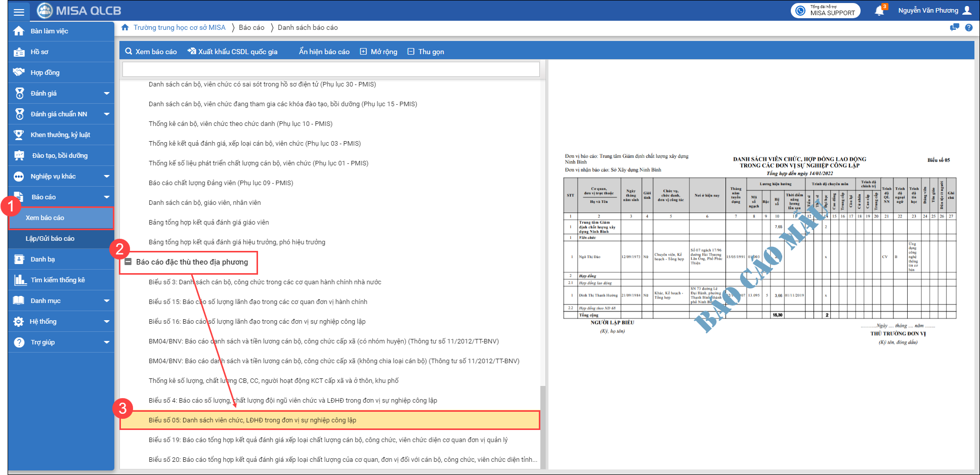Select Lập/Gửi báo cáo submenu item
Viewport: 980px width, 475px height.
click(x=50, y=239)
